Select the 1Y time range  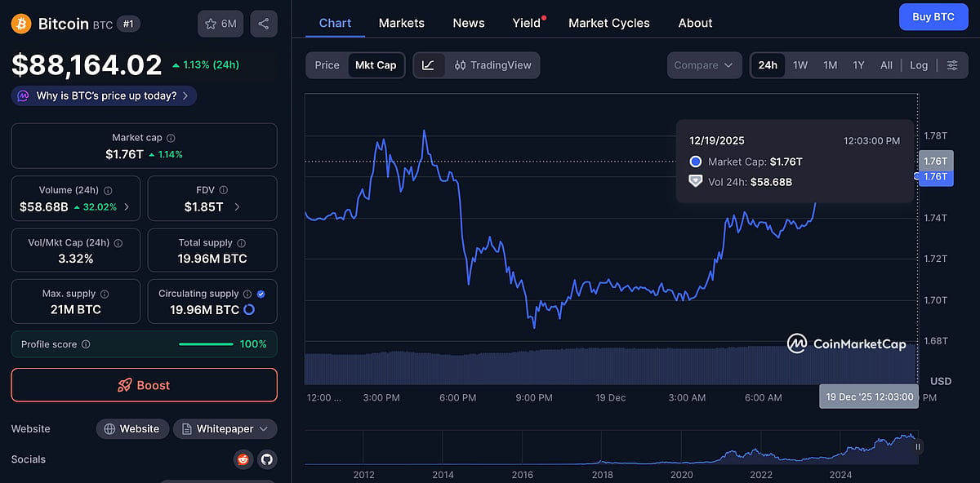coord(858,65)
